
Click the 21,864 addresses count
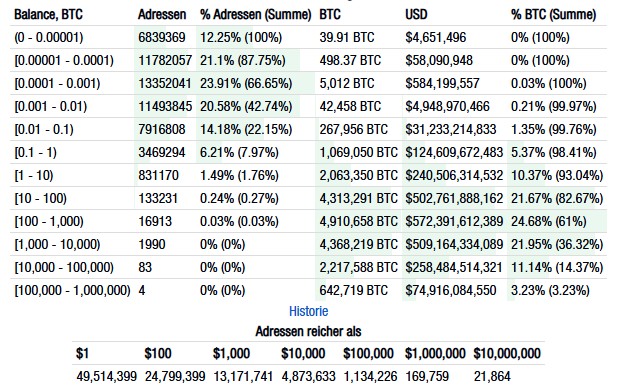(x=492, y=376)
